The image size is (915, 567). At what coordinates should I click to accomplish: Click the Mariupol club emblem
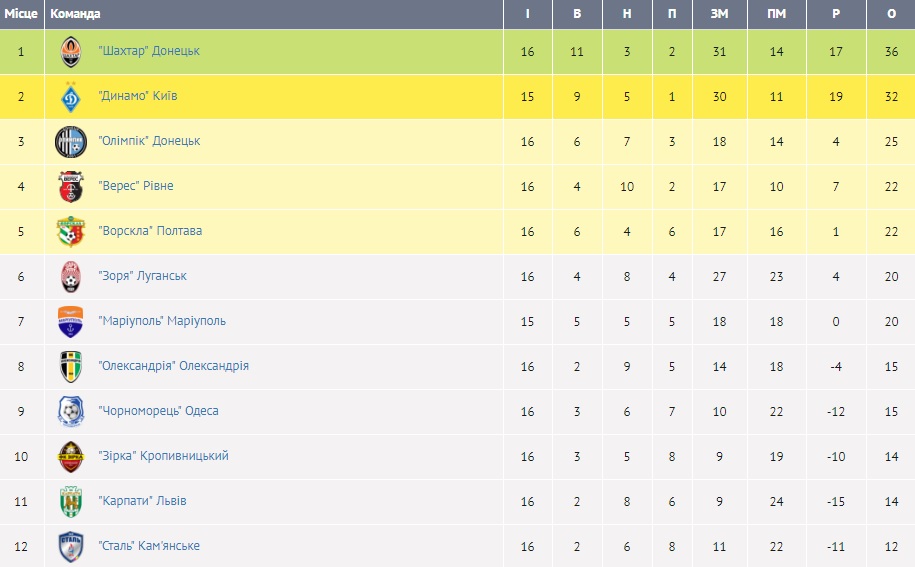[71, 322]
